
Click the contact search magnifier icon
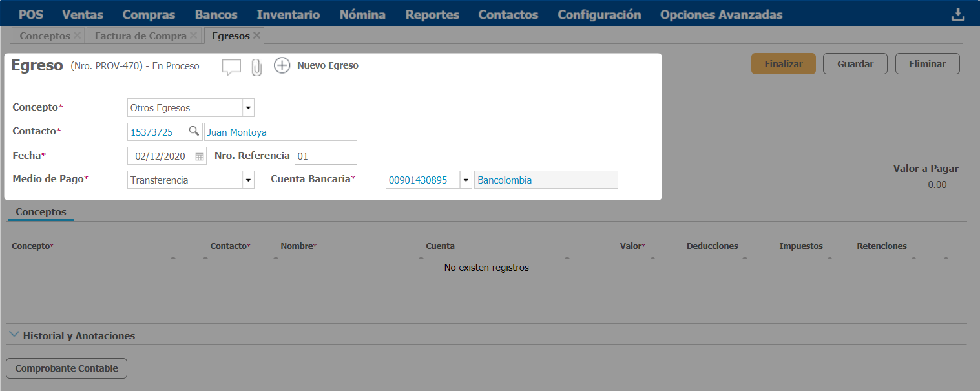[x=194, y=132]
